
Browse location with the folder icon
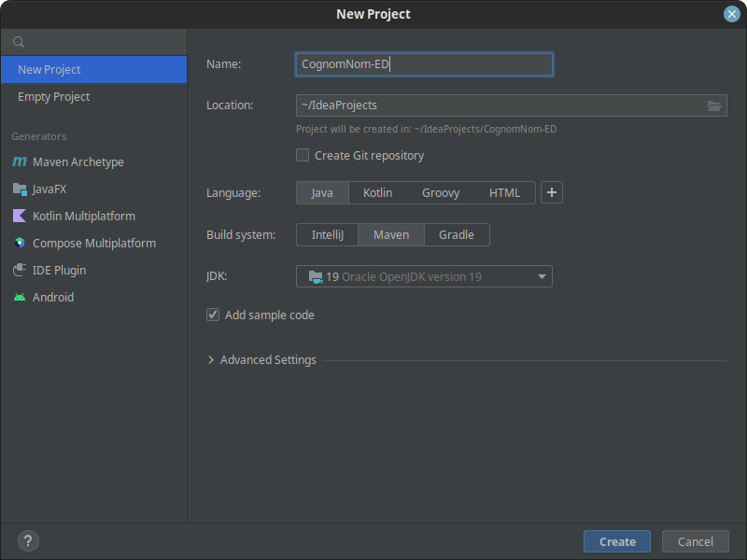713,105
